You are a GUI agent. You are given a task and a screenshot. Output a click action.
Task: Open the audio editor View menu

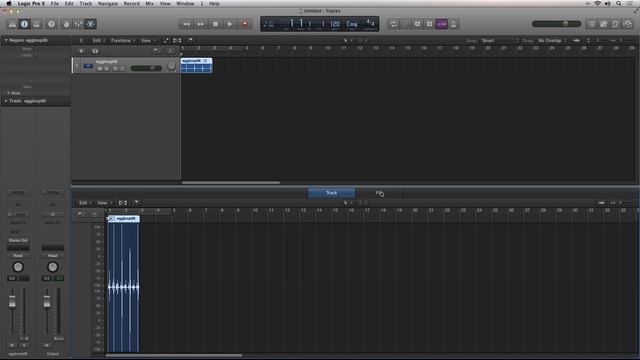click(x=103, y=203)
